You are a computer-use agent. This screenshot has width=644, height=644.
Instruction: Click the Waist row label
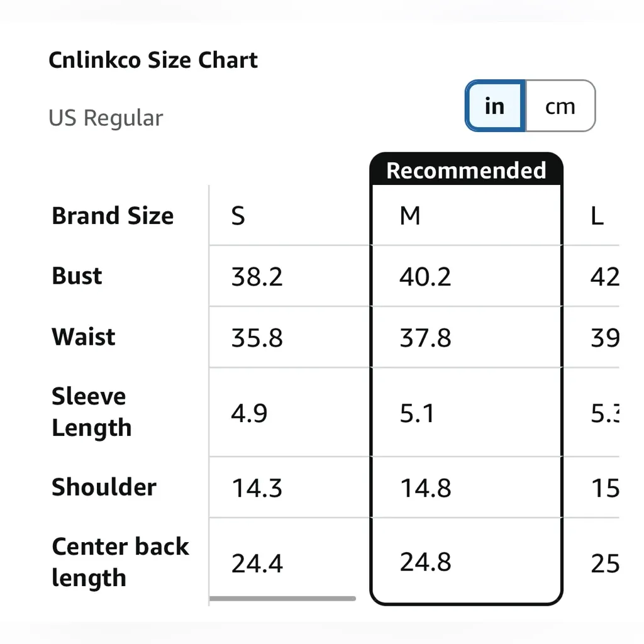point(83,336)
